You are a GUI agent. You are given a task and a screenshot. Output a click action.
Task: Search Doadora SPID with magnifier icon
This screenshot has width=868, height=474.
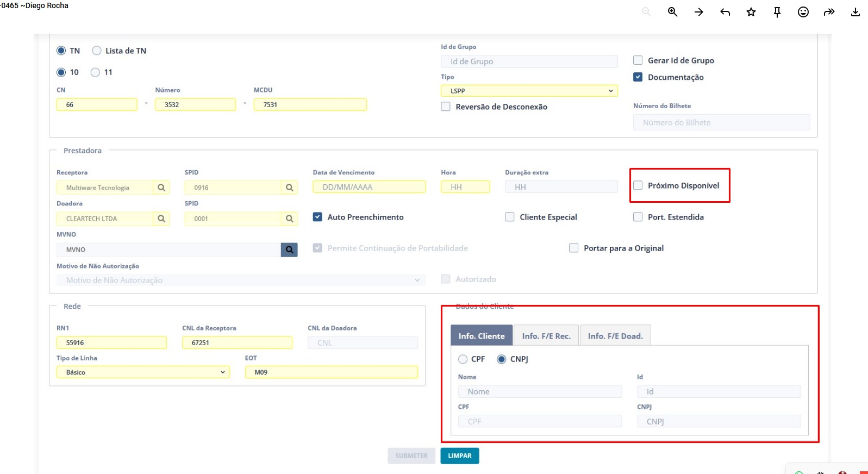point(289,219)
